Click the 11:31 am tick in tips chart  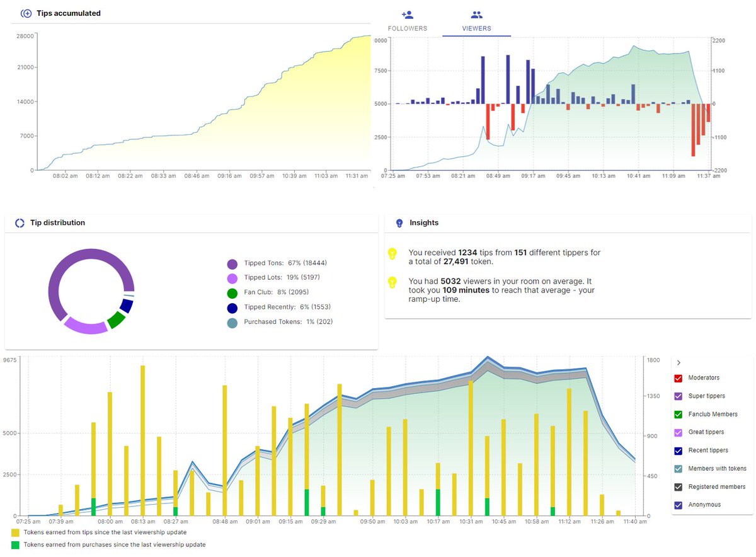tap(357, 176)
